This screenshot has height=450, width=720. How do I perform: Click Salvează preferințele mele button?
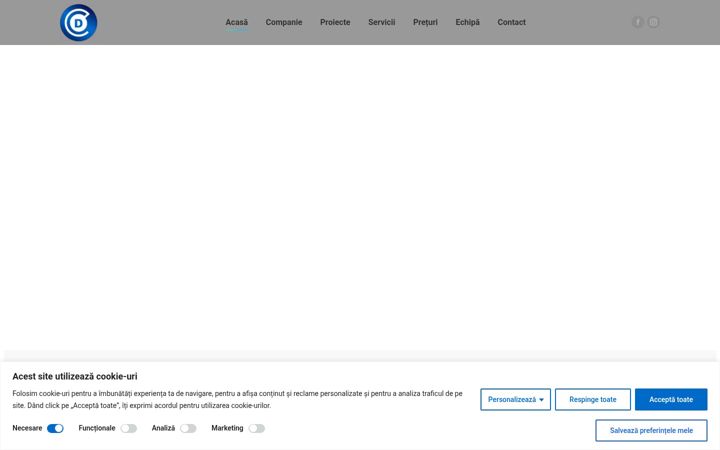point(651,430)
